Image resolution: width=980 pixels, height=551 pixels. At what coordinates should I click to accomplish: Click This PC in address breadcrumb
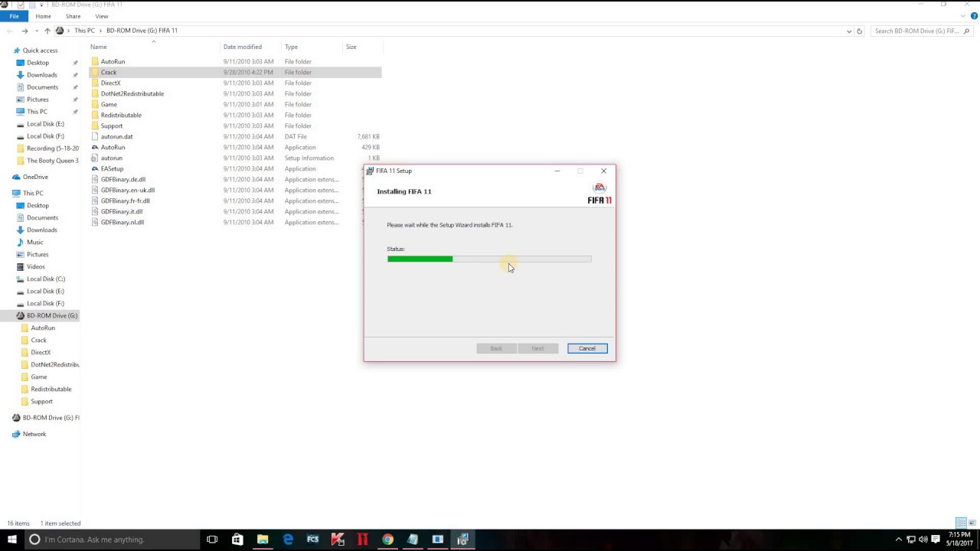pos(84,31)
